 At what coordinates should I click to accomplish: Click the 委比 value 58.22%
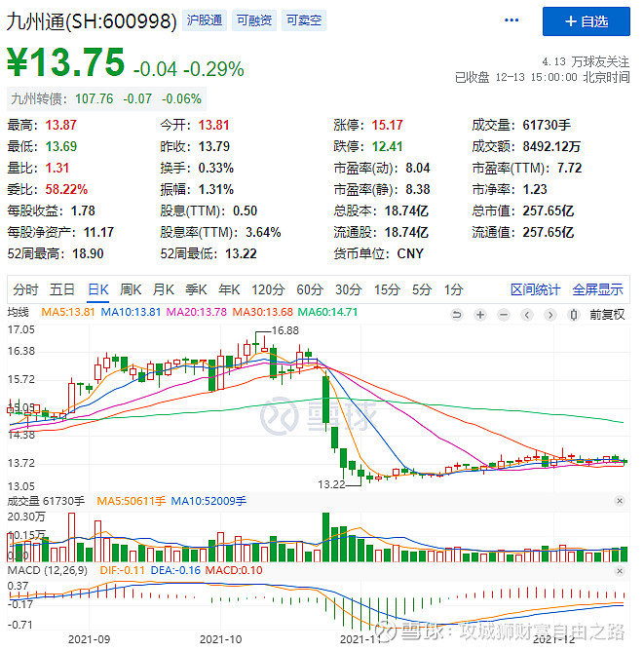click(x=66, y=189)
